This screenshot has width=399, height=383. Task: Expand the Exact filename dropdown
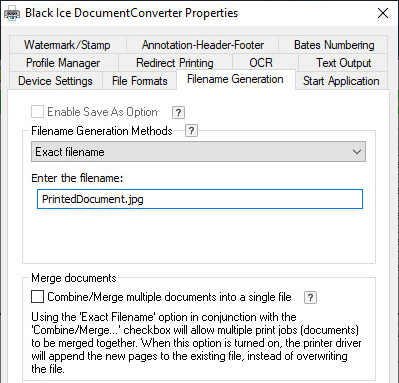(x=198, y=152)
